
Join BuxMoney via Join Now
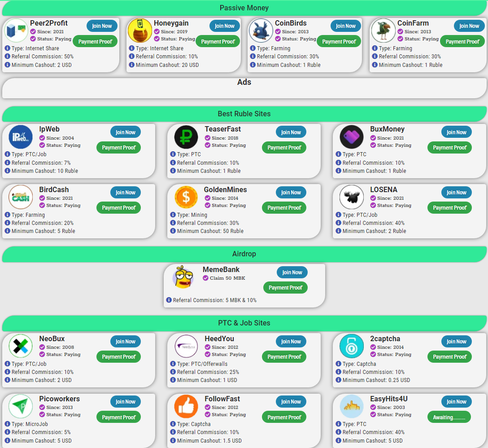457,132
